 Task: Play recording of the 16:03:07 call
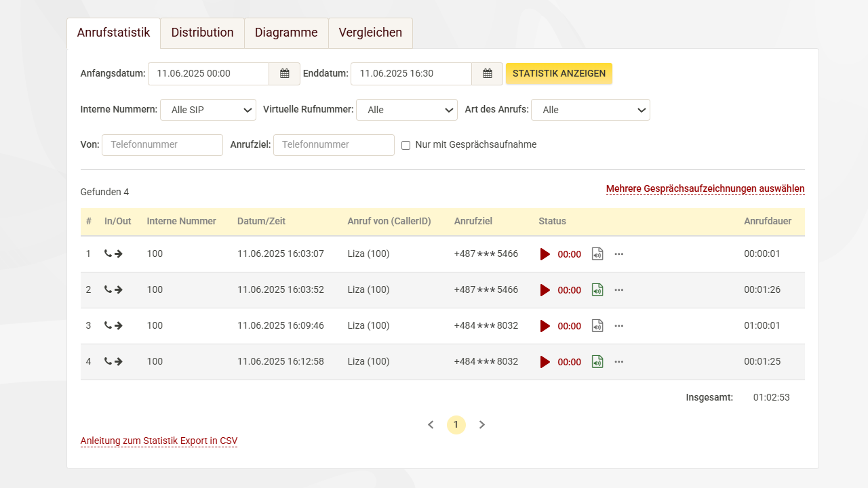click(x=545, y=254)
